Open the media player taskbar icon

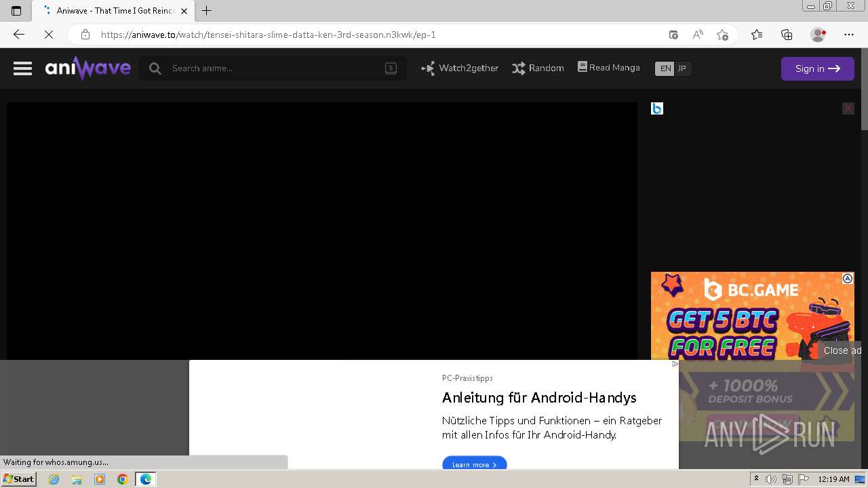point(100,479)
